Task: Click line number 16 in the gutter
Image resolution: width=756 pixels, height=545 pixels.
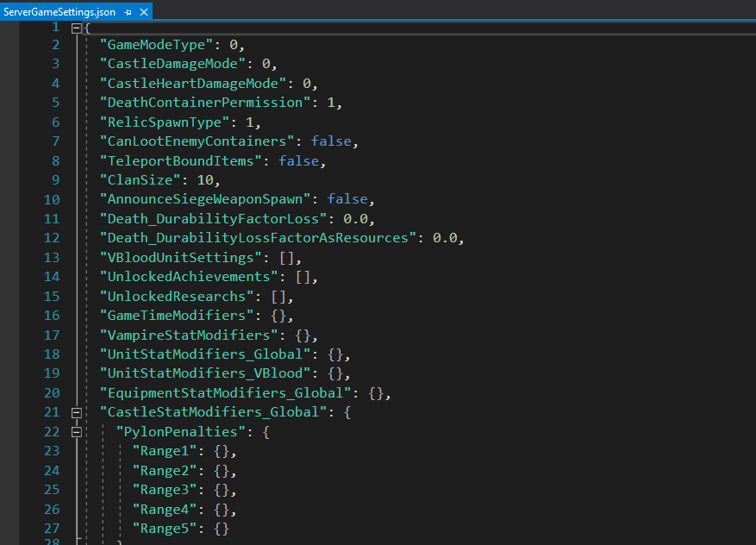Action: [52, 316]
